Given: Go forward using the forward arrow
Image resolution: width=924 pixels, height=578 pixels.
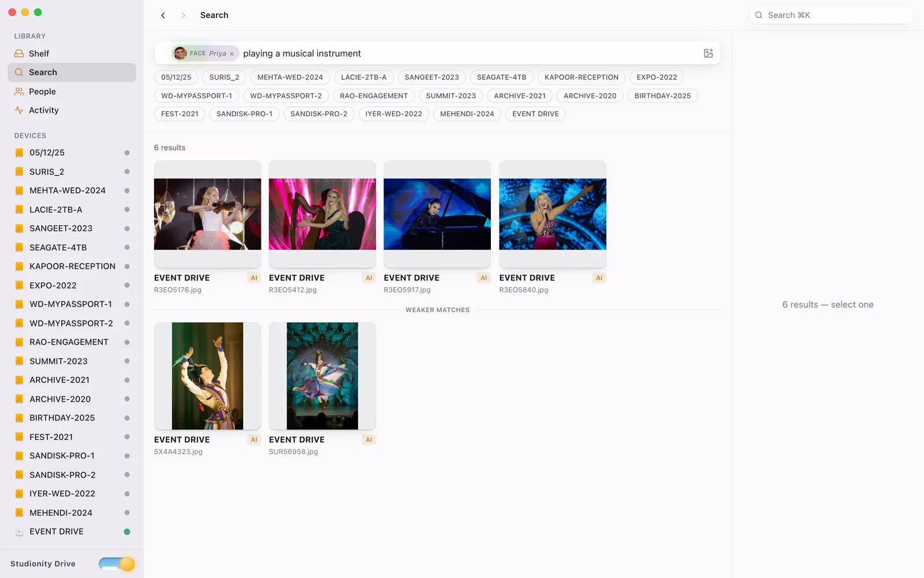Looking at the screenshot, I should (183, 16).
